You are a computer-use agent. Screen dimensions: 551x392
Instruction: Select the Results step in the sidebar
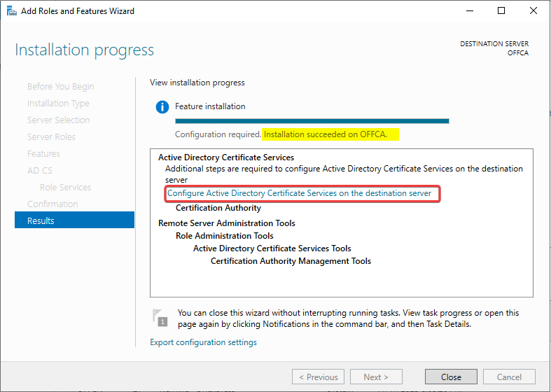(74, 220)
